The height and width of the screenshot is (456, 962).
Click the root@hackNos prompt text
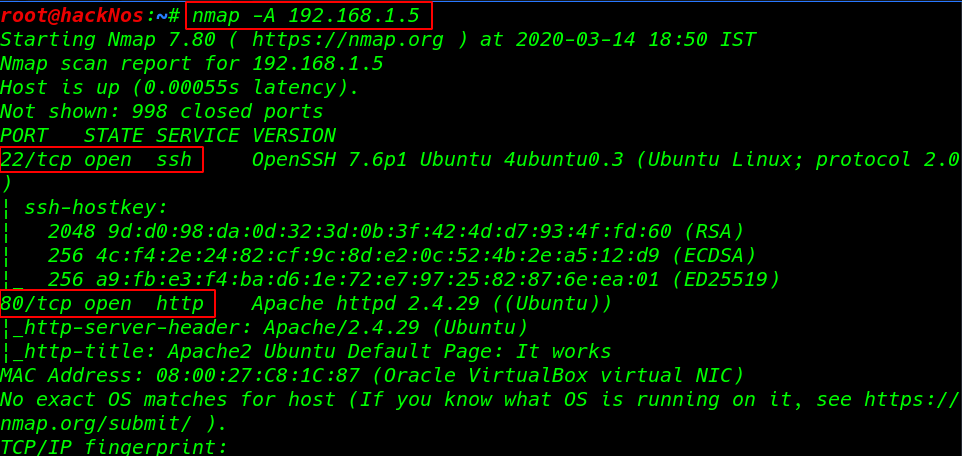pyautogui.click(x=72, y=16)
